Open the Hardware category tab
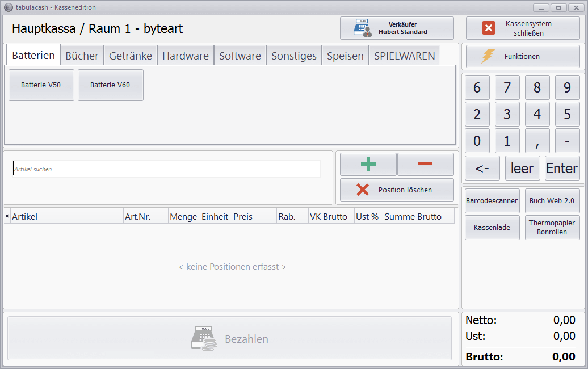 click(x=186, y=56)
